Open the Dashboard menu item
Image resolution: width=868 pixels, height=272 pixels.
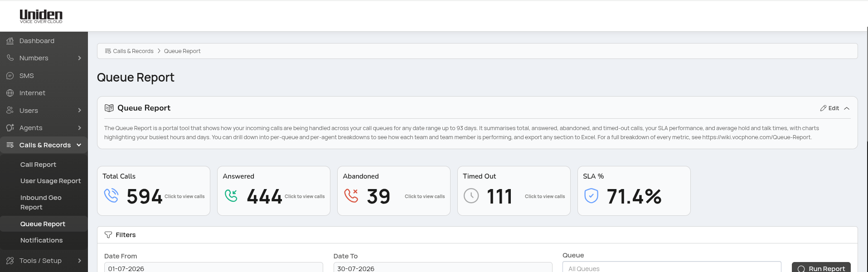coord(44,41)
